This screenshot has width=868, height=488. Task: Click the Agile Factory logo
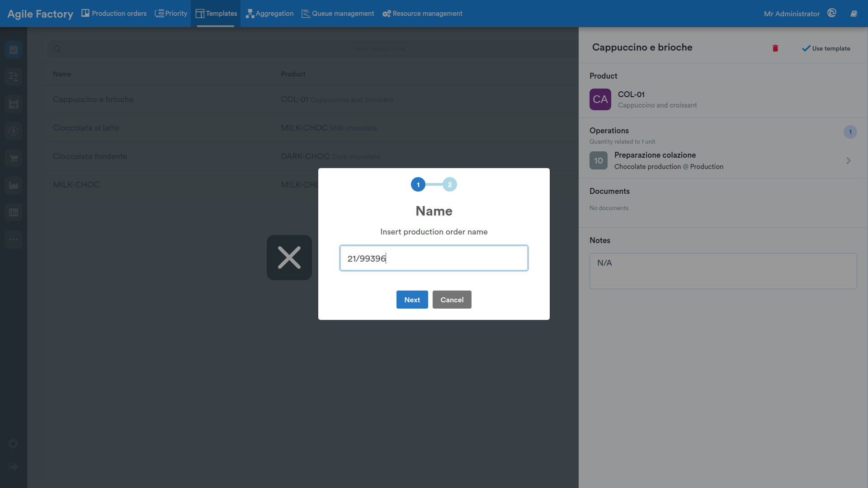click(x=40, y=14)
